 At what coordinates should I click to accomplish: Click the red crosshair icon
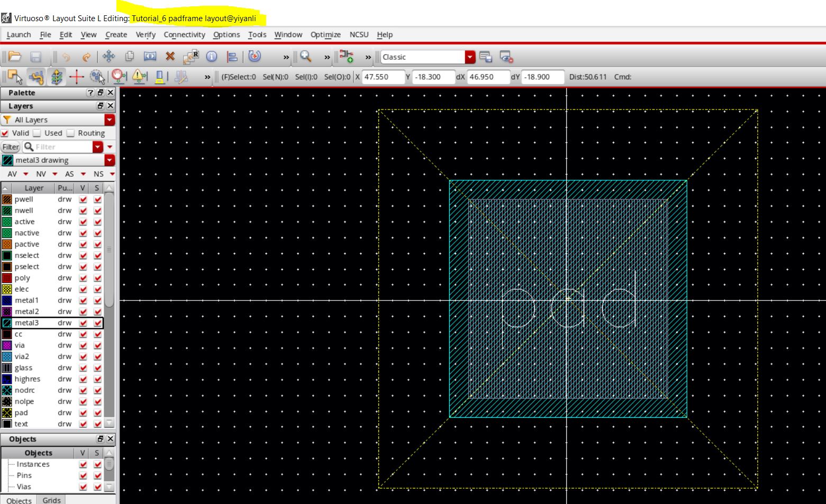(x=76, y=77)
